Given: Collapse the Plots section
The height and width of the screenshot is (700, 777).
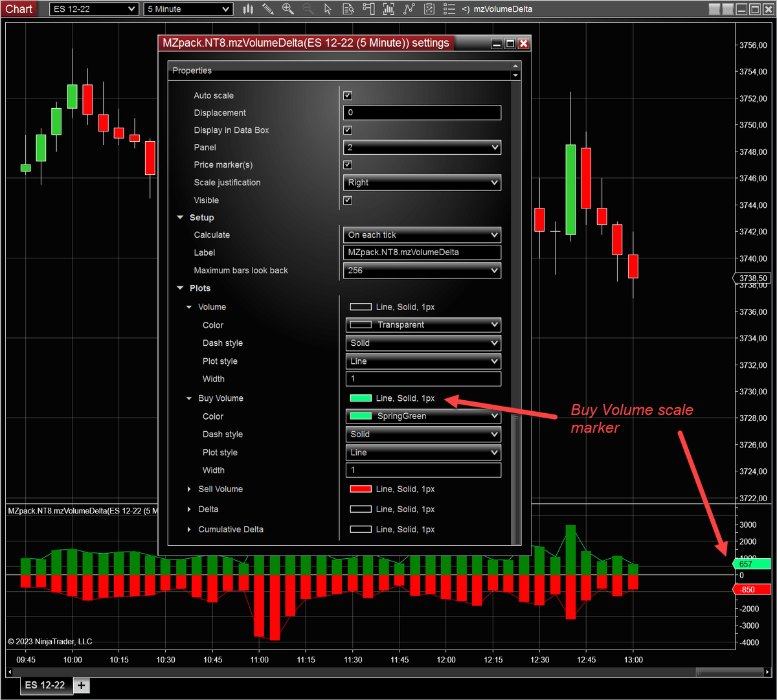Looking at the screenshot, I should tap(181, 288).
